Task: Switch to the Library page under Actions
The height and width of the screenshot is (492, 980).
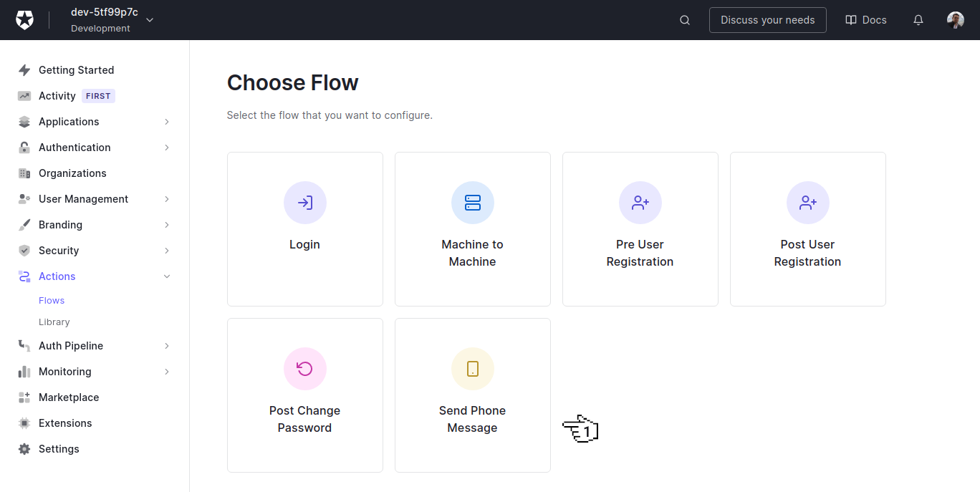Action: pos(54,322)
